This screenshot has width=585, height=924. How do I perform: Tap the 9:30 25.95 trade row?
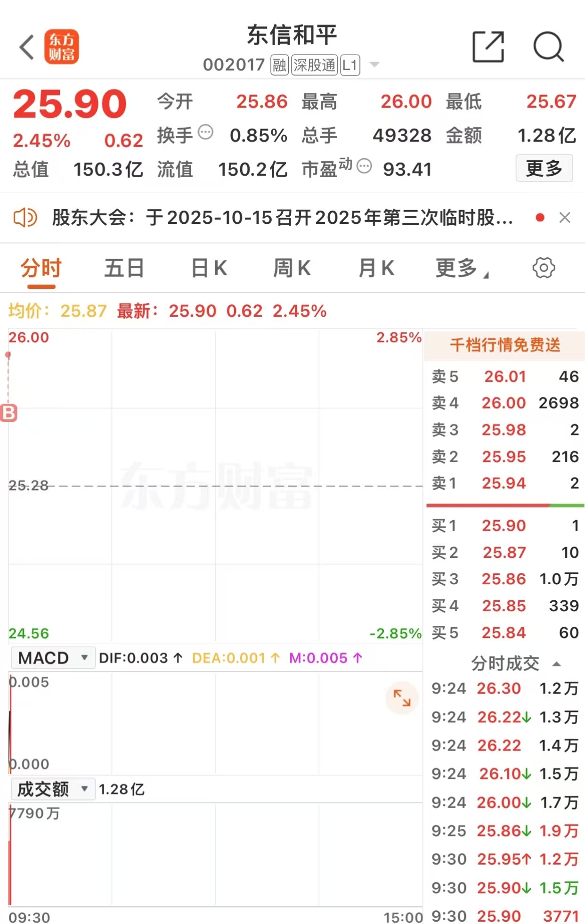click(505, 859)
